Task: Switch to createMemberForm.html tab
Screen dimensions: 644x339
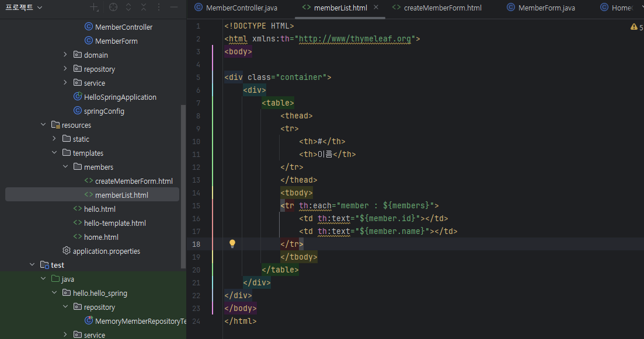Action: (x=437, y=8)
